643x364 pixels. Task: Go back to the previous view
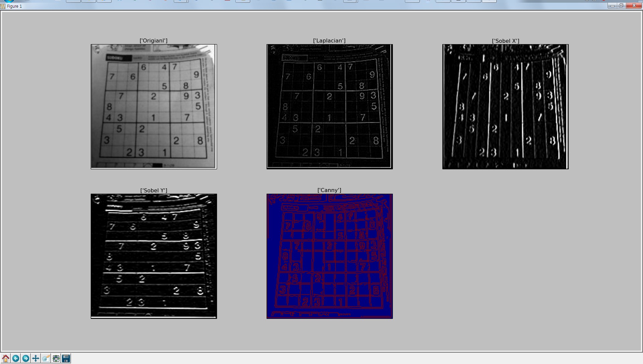tap(16, 359)
